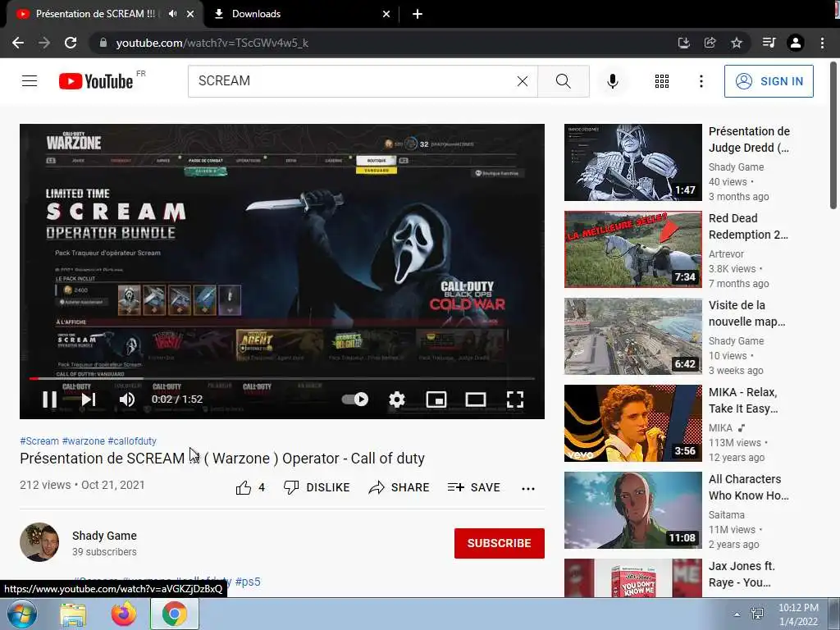The height and width of the screenshot is (630, 840).
Task: Bookmark this page with the star icon
Action: click(737, 43)
